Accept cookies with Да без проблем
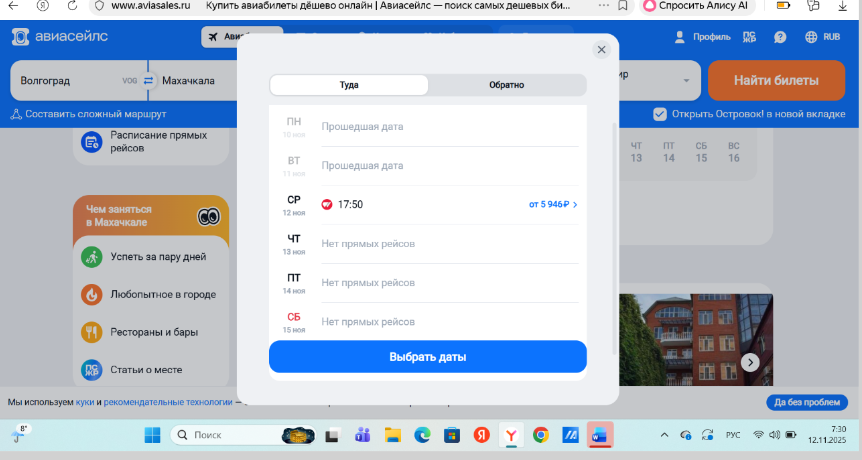This screenshot has width=862, height=460. click(x=807, y=402)
